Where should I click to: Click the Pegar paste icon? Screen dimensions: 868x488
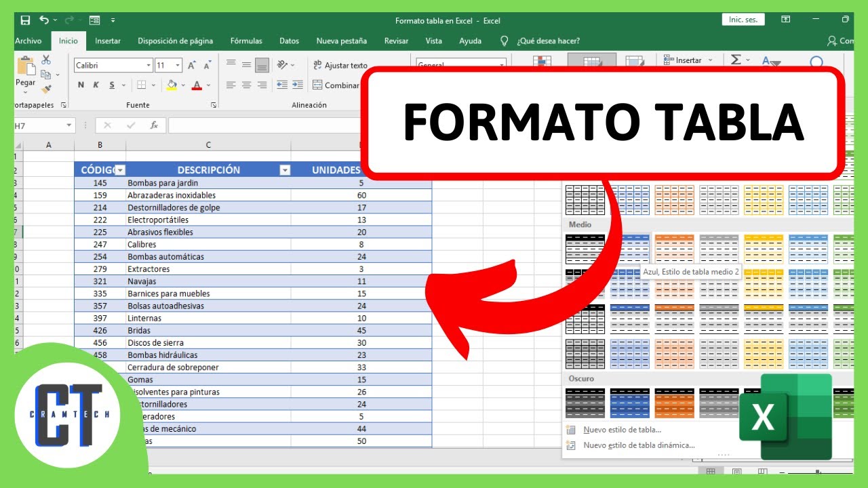click(26, 67)
